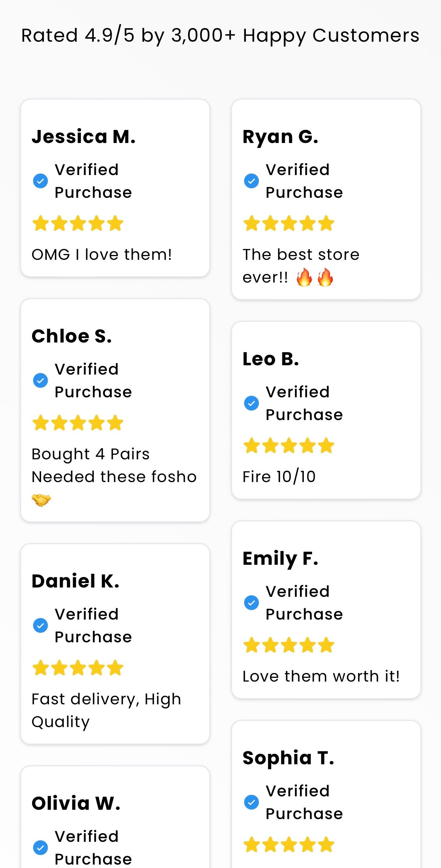Click the "OMG I love them!" review text

click(102, 255)
